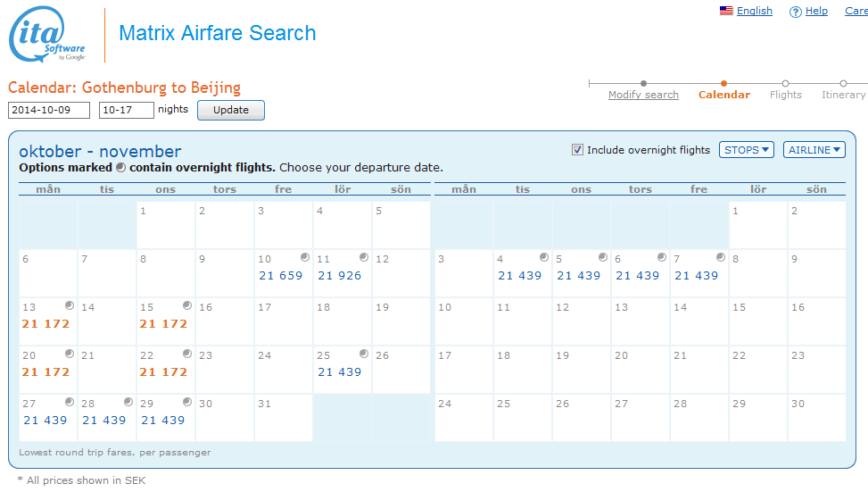868x492 pixels.
Task: Click the Help question mark icon
Action: coord(795,12)
